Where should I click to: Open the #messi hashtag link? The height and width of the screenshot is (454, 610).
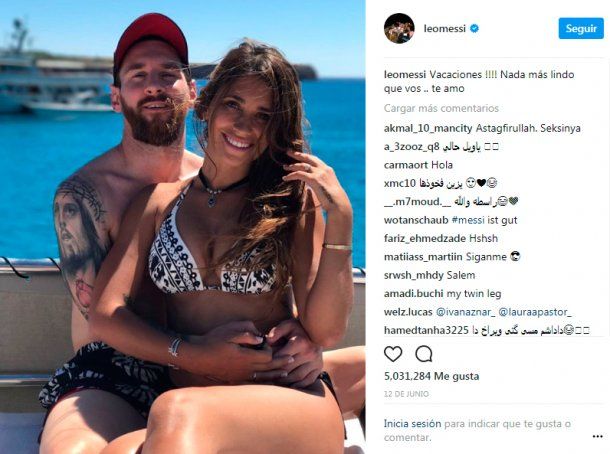(x=468, y=220)
